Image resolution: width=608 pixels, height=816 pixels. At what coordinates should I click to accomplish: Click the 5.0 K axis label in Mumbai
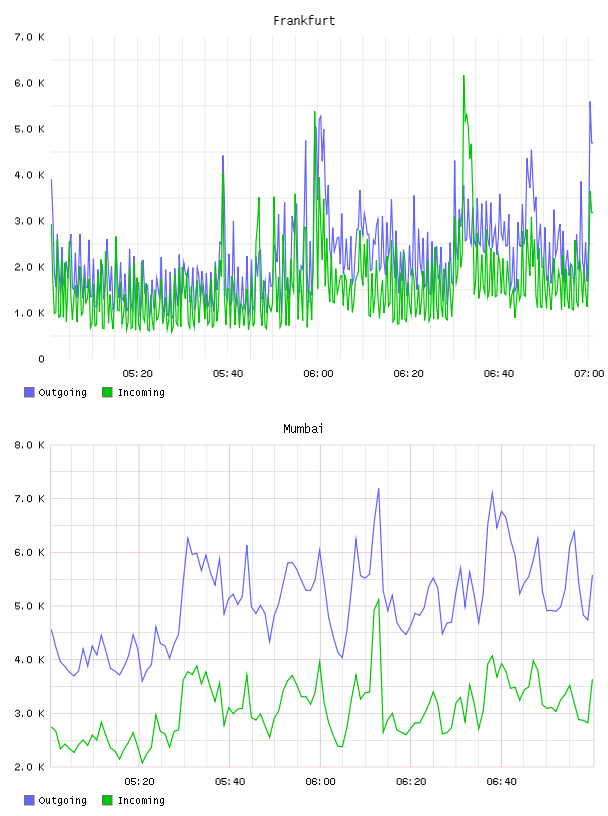tap(30, 606)
